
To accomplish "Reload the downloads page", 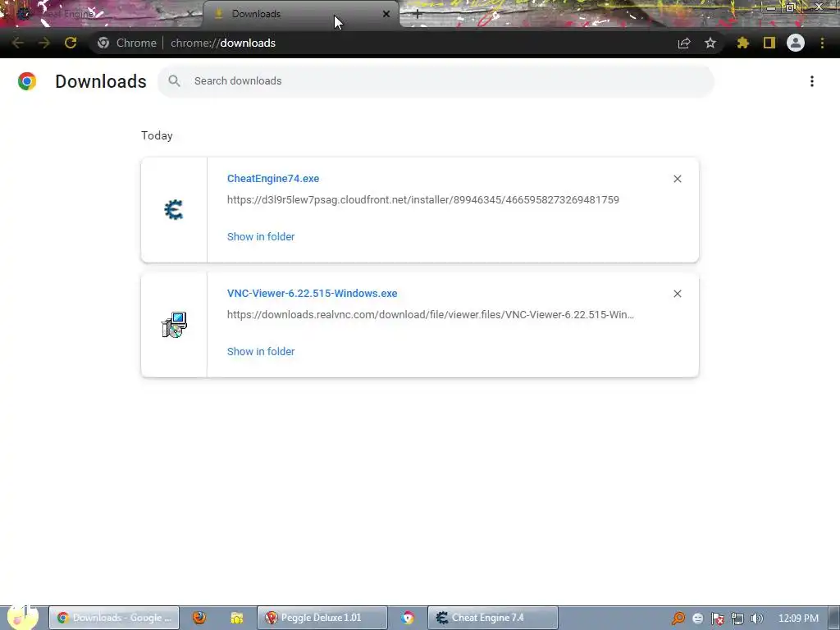I will (x=71, y=43).
